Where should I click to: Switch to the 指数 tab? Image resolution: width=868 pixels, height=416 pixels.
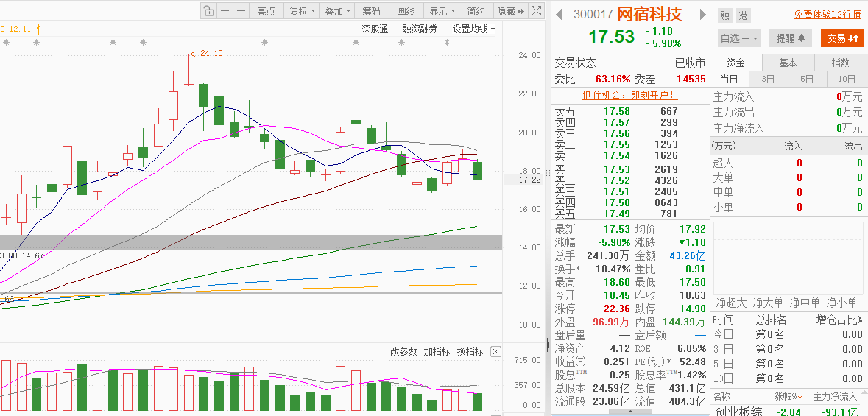point(840,63)
